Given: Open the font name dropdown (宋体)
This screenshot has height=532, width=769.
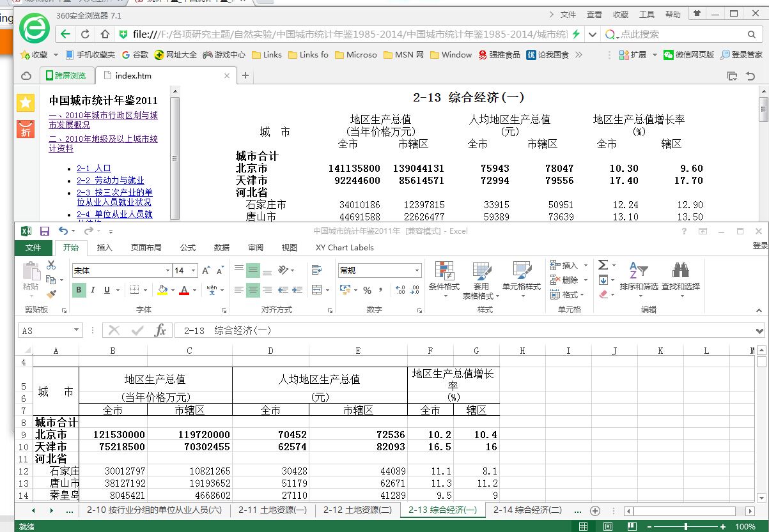Looking at the screenshot, I should click(167, 271).
